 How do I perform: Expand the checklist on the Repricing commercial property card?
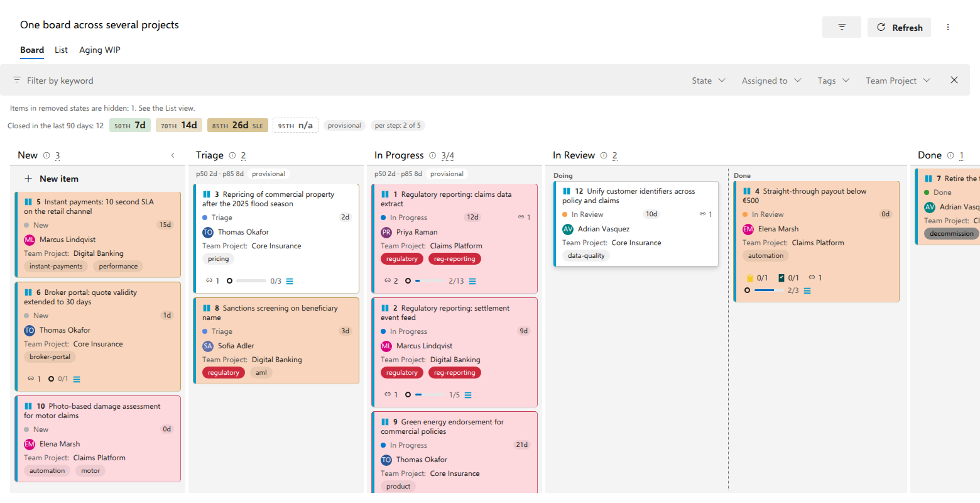pyautogui.click(x=290, y=281)
